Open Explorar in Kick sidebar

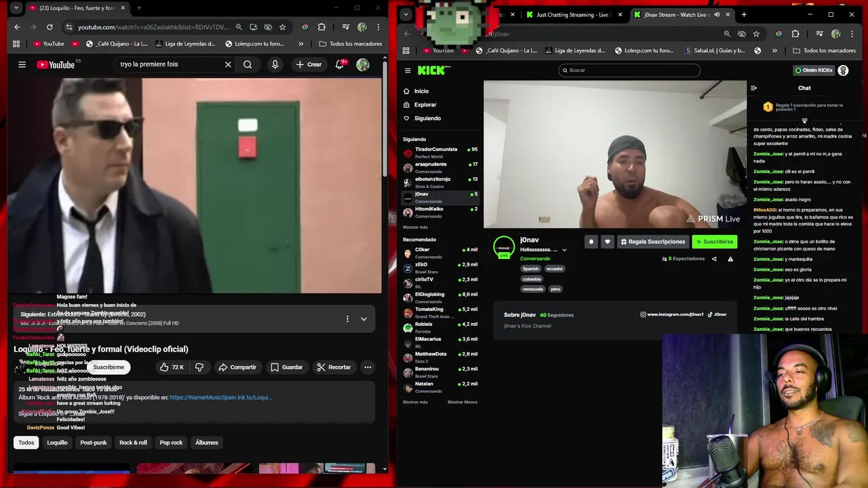[x=425, y=104]
